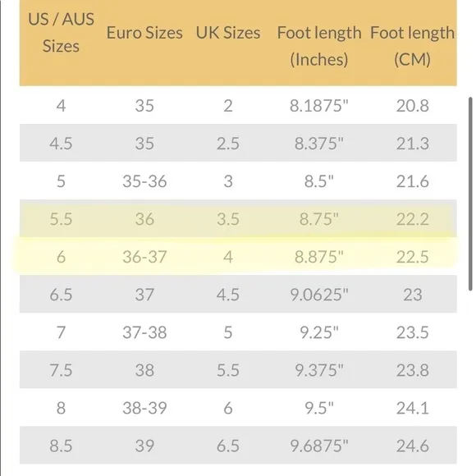The image size is (476, 476).
Task: Select the US size 8.5 cell
Action: pos(61,446)
